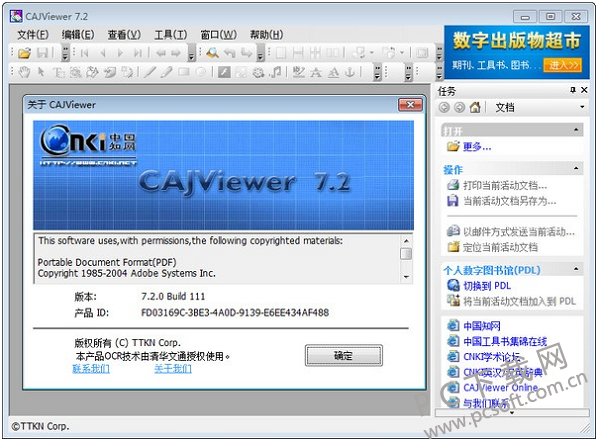Click the navigate forward arrow icon

pos(176,53)
